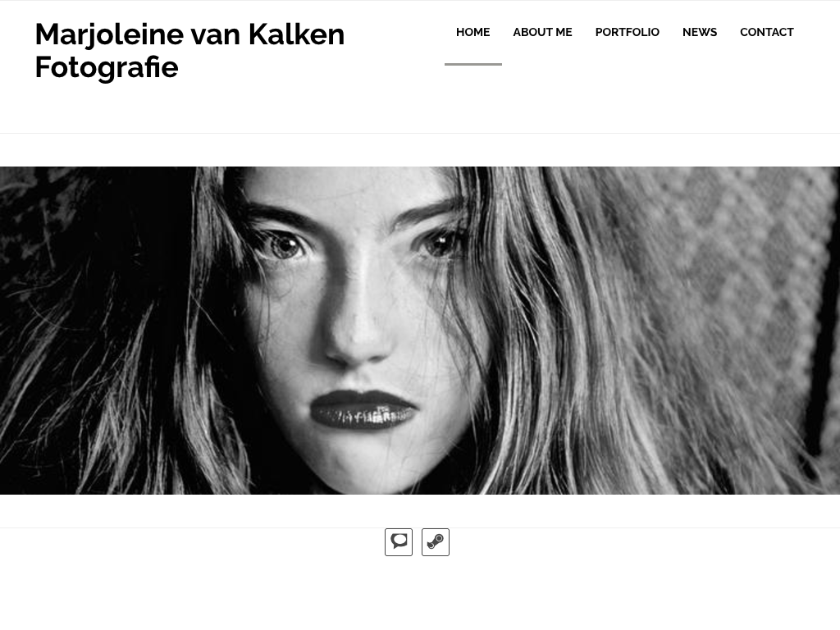Viewport: 840px width, 630px height.
Task: Browse photos via the PORTFOLIO link
Action: pyautogui.click(x=628, y=32)
